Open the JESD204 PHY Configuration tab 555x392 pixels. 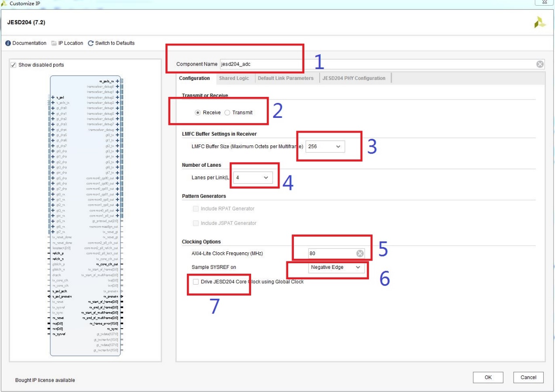pyautogui.click(x=354, y=78)
